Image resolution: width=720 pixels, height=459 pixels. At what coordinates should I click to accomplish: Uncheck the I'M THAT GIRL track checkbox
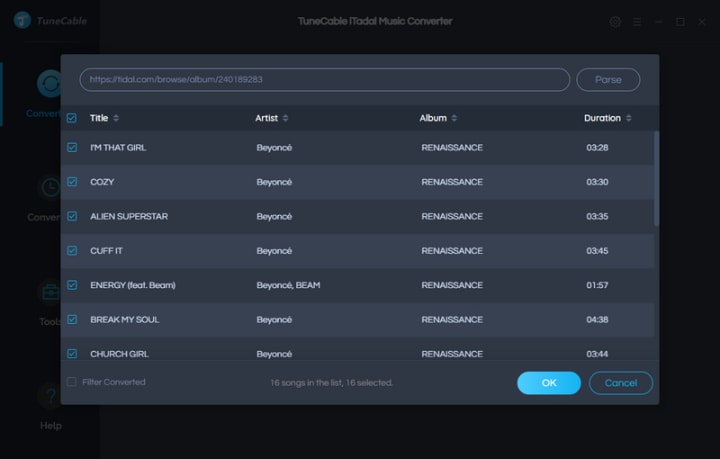point(72,147)
